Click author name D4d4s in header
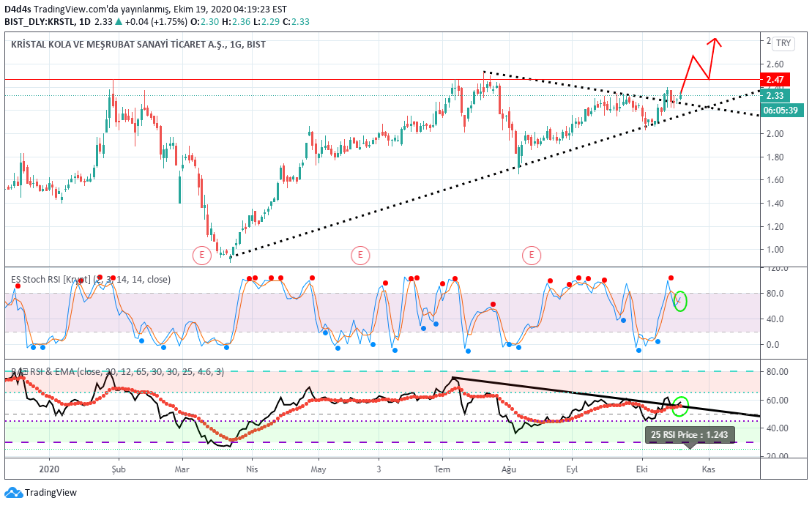 coord(18,10)
